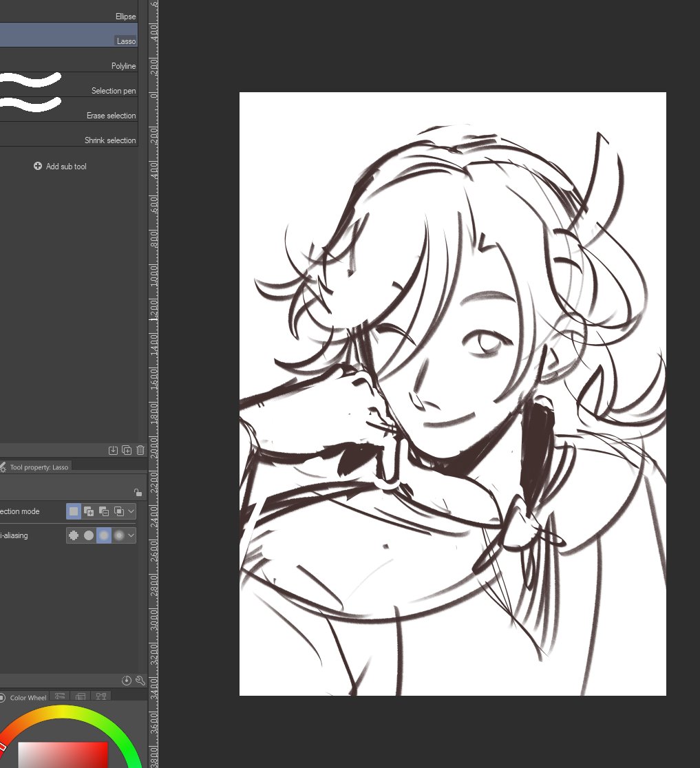Viewport: 700px width, 768px height.
Task: Click the hue marker on color ring
Action: point(2,746)
